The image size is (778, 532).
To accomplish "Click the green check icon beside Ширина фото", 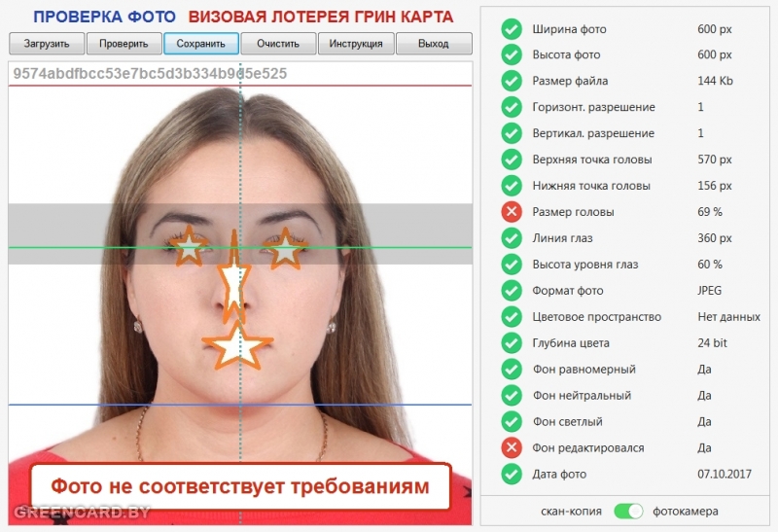I will pyautogui.click(x=512, y=28).
